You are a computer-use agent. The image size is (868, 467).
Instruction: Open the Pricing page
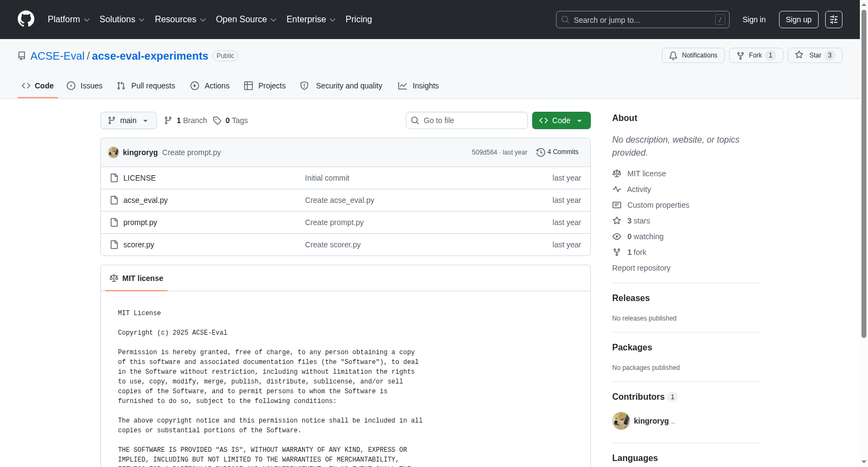359,20
